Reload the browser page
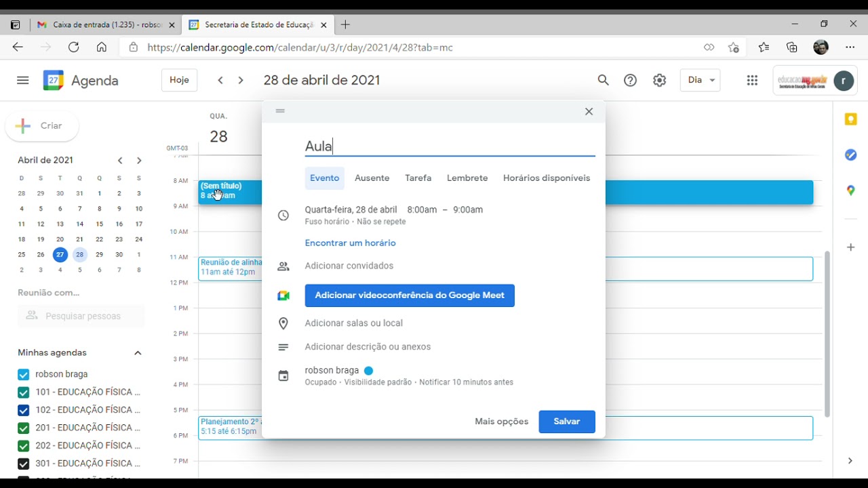The width and height of the screenshot is (868, 488). tap(74, 47)
